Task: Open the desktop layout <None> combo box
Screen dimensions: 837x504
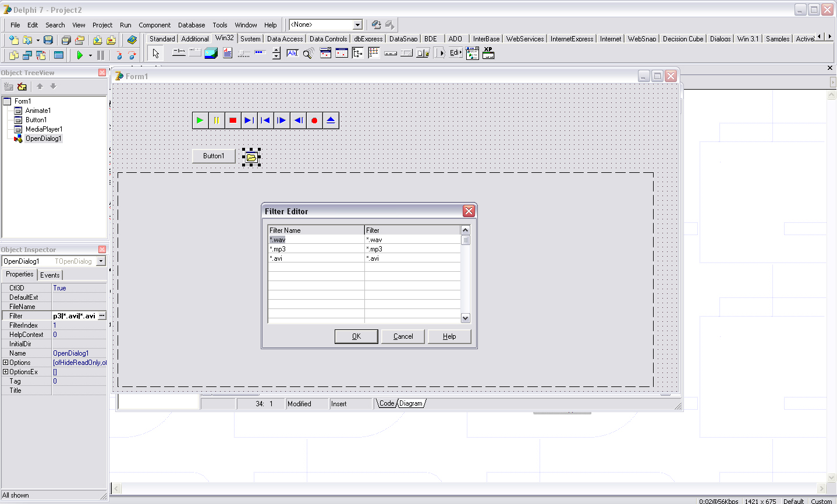Action: [x=326, y=24]
